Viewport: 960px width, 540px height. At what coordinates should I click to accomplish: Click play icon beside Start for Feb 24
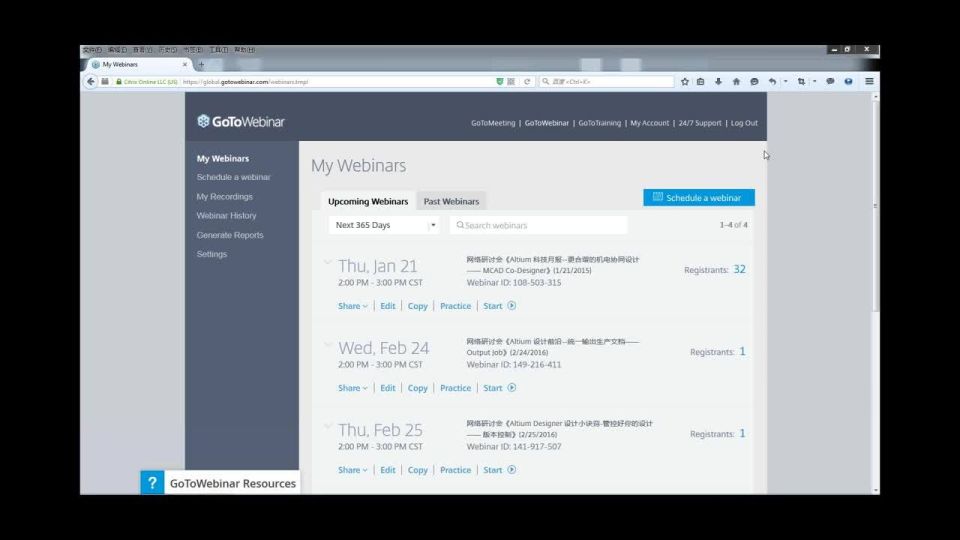coord(512,388)
